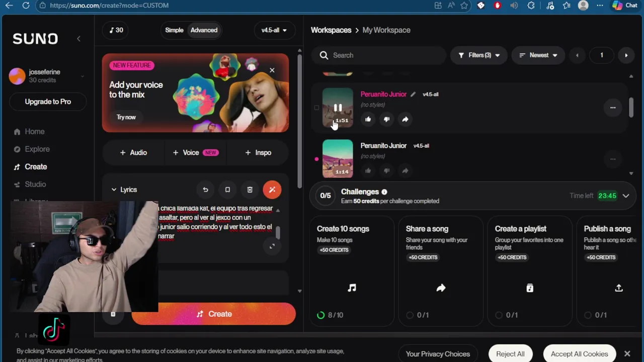Open more options for playing Peruanito Junior
The height and width of the screenshot is (362, 644).
click(x=613, y=108)
